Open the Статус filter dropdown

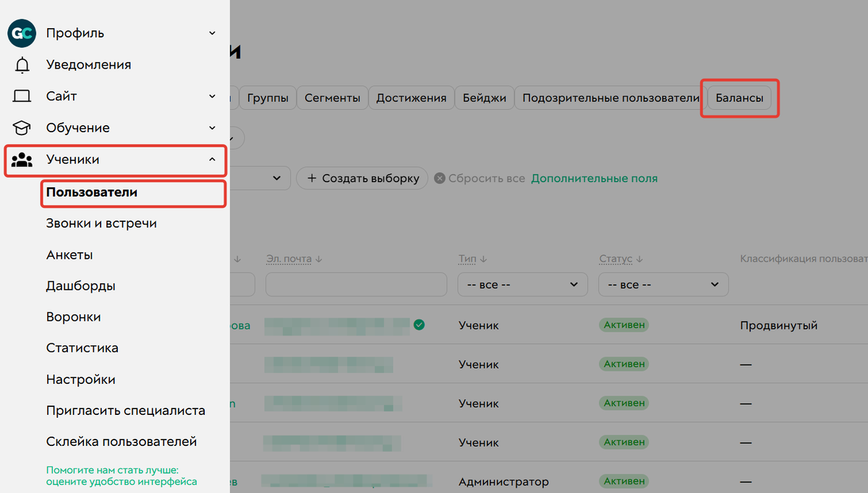(x=663, y=285)
